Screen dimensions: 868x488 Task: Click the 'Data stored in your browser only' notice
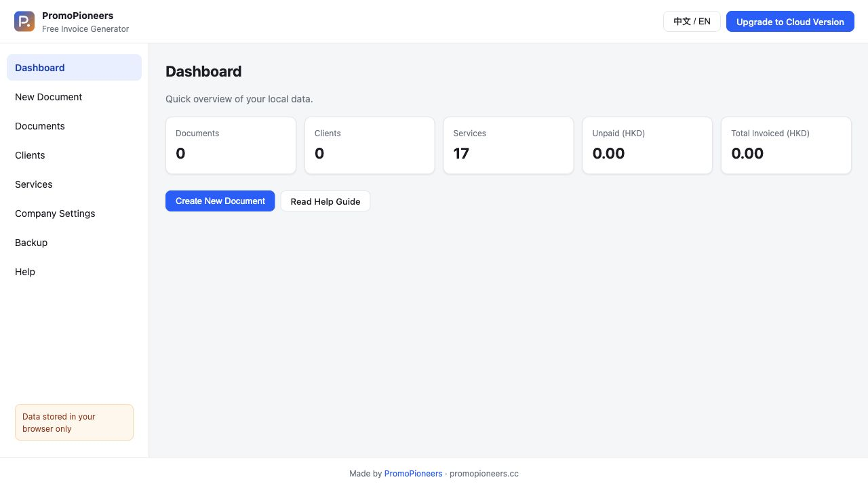coord(74,422)
